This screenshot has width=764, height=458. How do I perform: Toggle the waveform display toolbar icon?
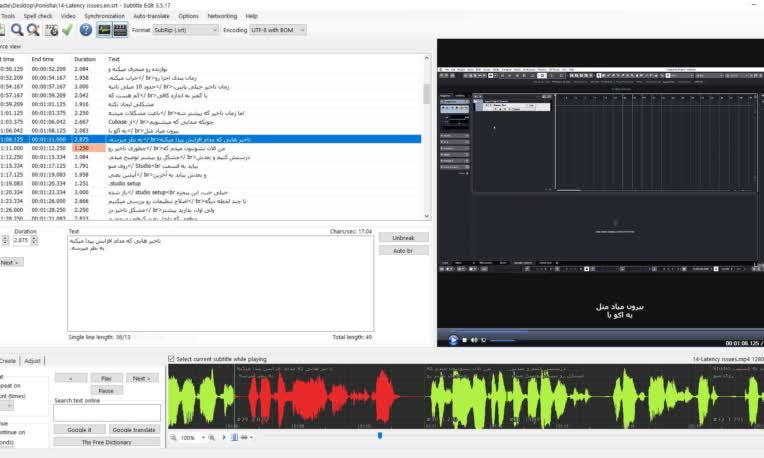point(104,30)
